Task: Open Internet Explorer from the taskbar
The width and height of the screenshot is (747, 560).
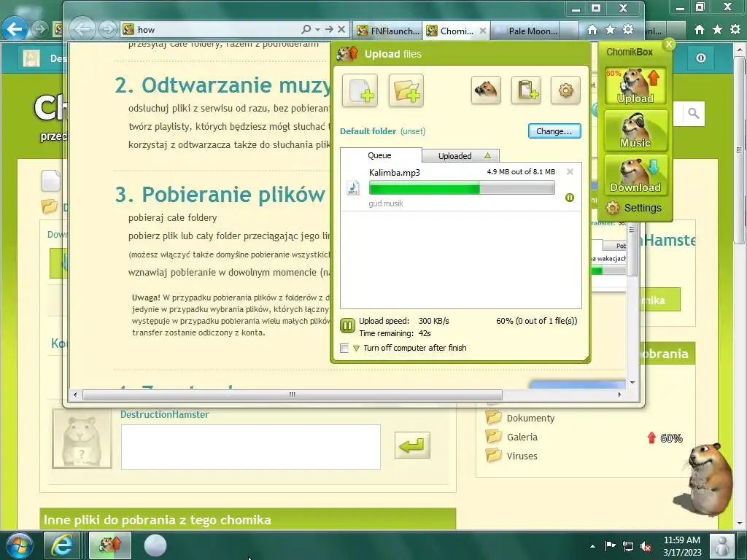Action: [62, 545]
